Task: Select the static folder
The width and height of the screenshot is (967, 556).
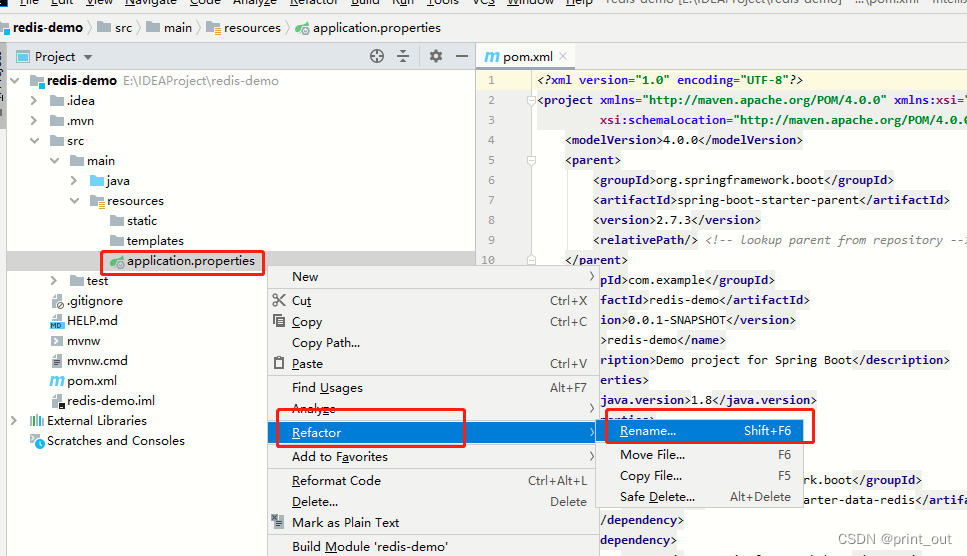Action: [x=142, y=221]
